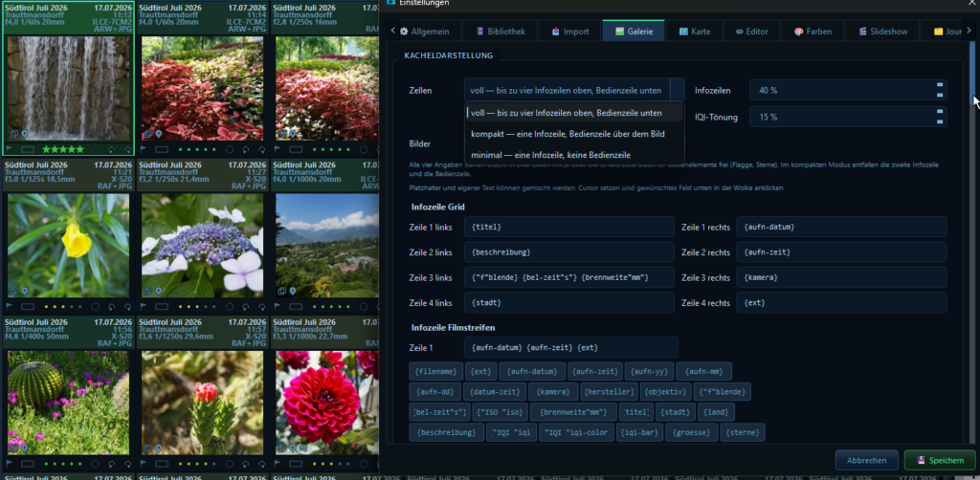This screenshot has width=980, height=480.
Task: Rotate the yellow flower photo clockwise
Action: coord(127,307)
